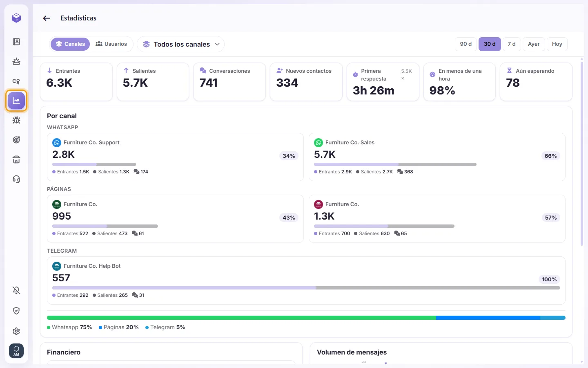The image size is (588, 368).
Task: Open the Nuevos contactos 334 card
Action: [306, 82]
